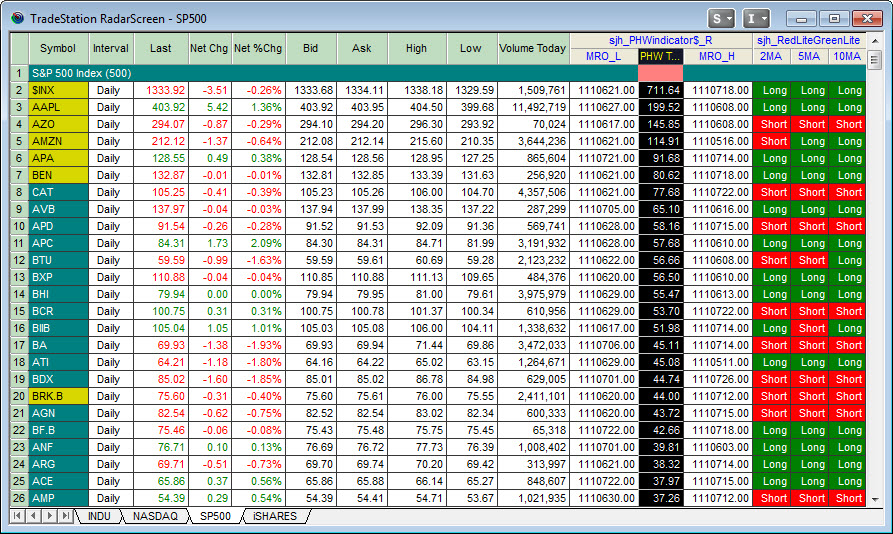Viewport: 893px width, 534px height.
Task: Click the PHW T... column header
Action: click(661, 56)
